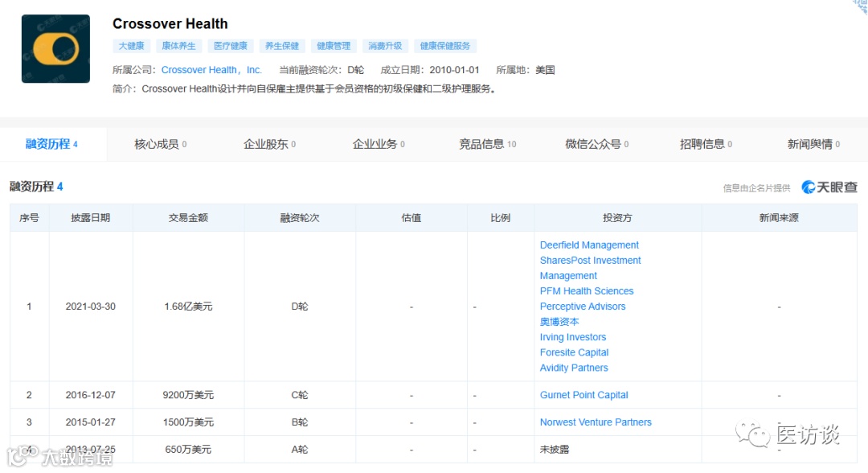This screenshot has height=473, width=868.
Task: Select the 健康管理 tag
Action: (x=334, y=46)
